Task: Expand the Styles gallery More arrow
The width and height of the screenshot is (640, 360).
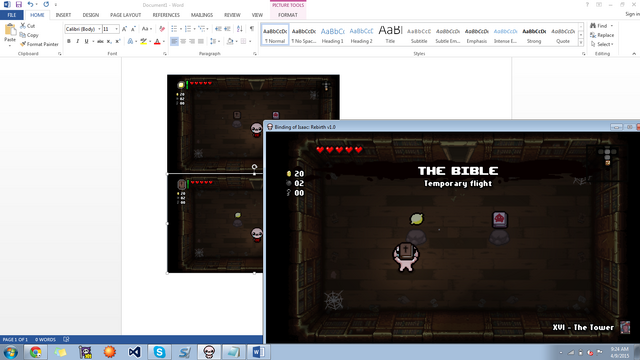Action: pyautogui.click(x=581, y=42)
